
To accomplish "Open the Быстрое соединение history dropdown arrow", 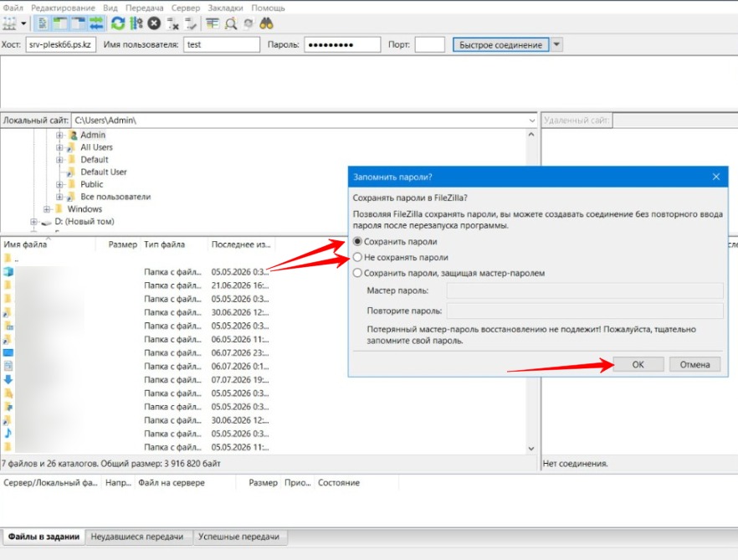I will 556,44.
